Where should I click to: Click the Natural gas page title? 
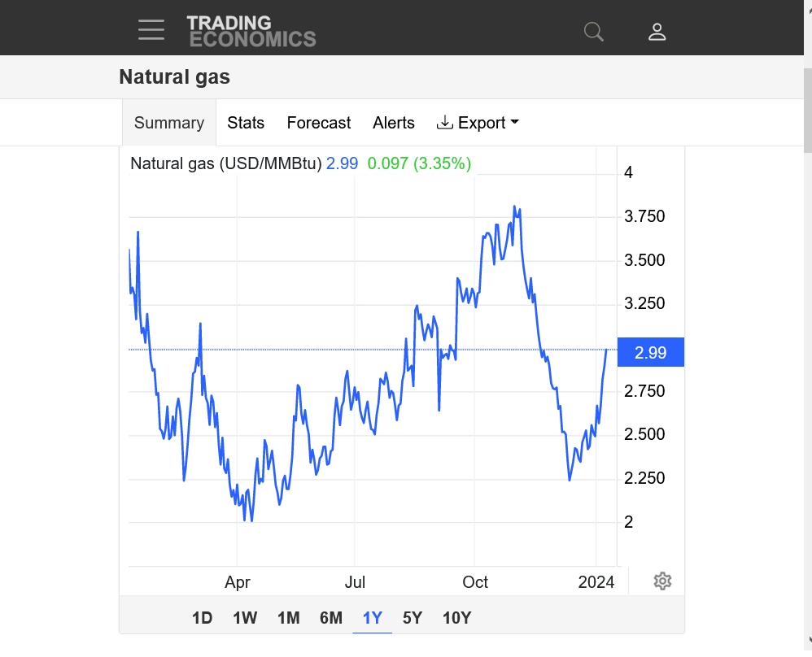click(174, 76)
